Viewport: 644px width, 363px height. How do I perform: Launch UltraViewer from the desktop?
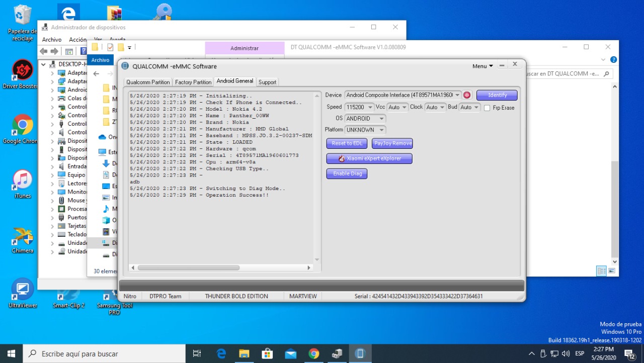coord(23,294)
